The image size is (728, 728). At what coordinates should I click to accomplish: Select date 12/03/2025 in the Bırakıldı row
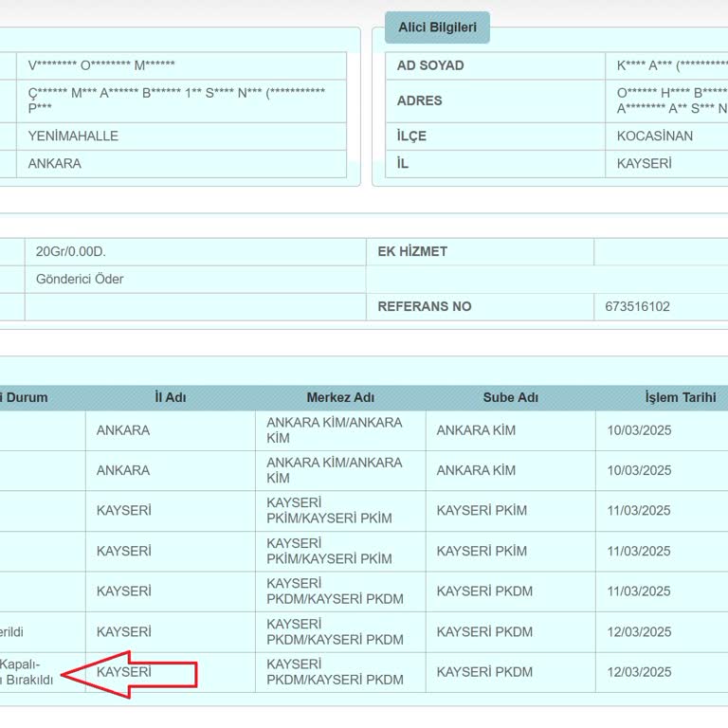click(x=639, y=672)
